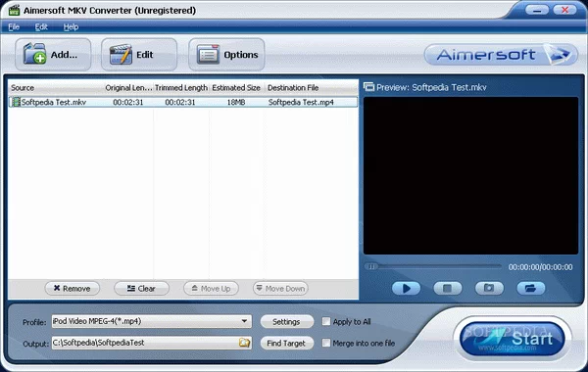This screenshot has height=372, width=588.
Task: Play the preview video
Action: pyautogui.click(x=406, y=288)
